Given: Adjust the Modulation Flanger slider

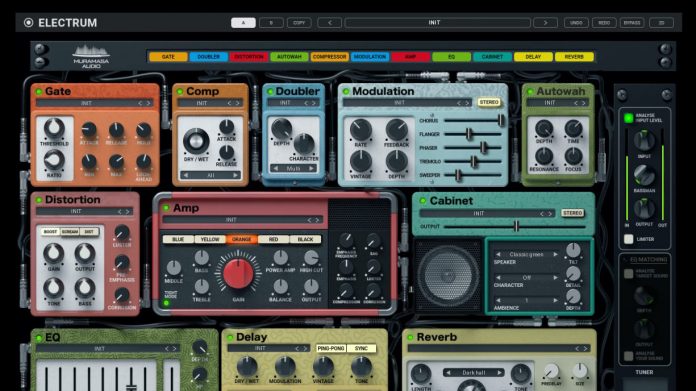Looking at the screenshot, I should click(x=469, y=134).
